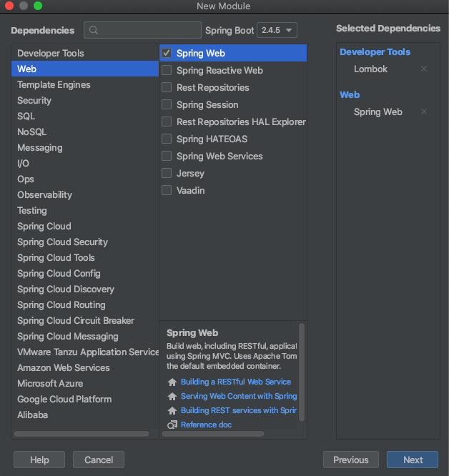449x476 pixels.
Task: Choose the Ops category
Action: (85, 179)
